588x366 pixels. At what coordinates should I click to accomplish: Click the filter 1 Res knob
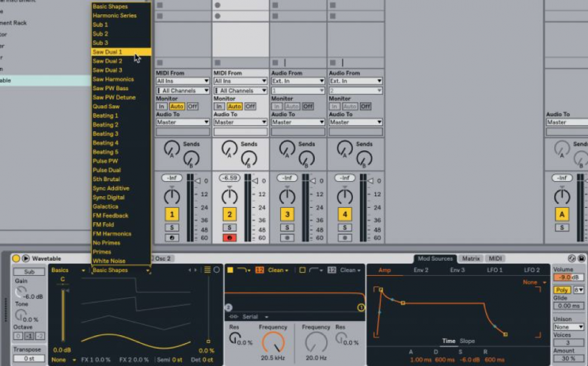tap(234, 338)
